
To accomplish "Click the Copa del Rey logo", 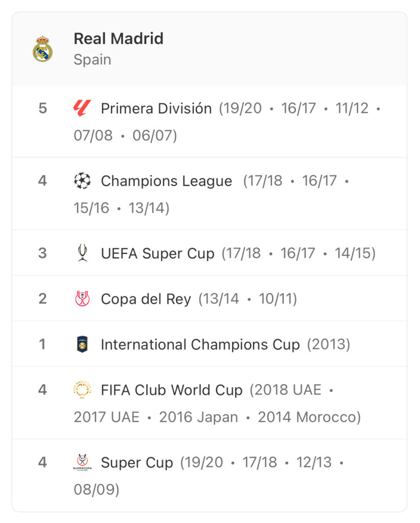I will coord(82,298).
